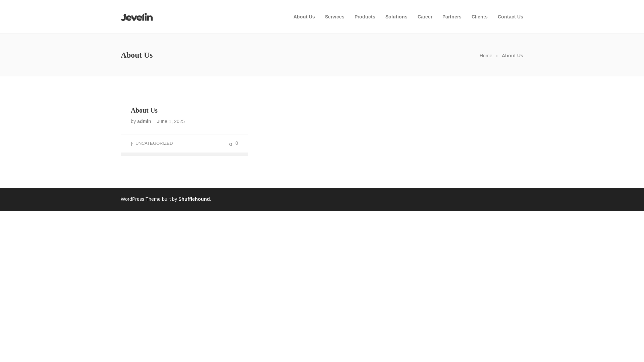Visit the Shufflehound footer link
Image resolution: width=644 pixels, height=362 pixels.
(194, 199)
